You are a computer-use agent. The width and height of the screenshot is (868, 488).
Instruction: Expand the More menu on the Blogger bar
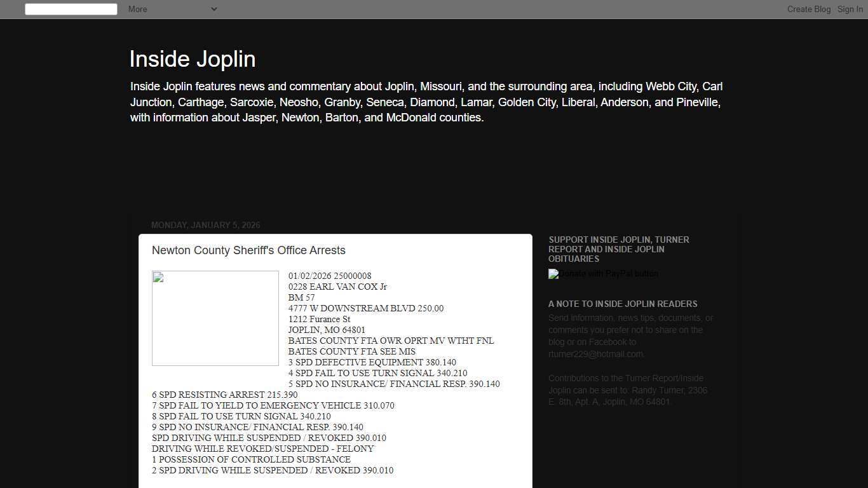[172, 9]
